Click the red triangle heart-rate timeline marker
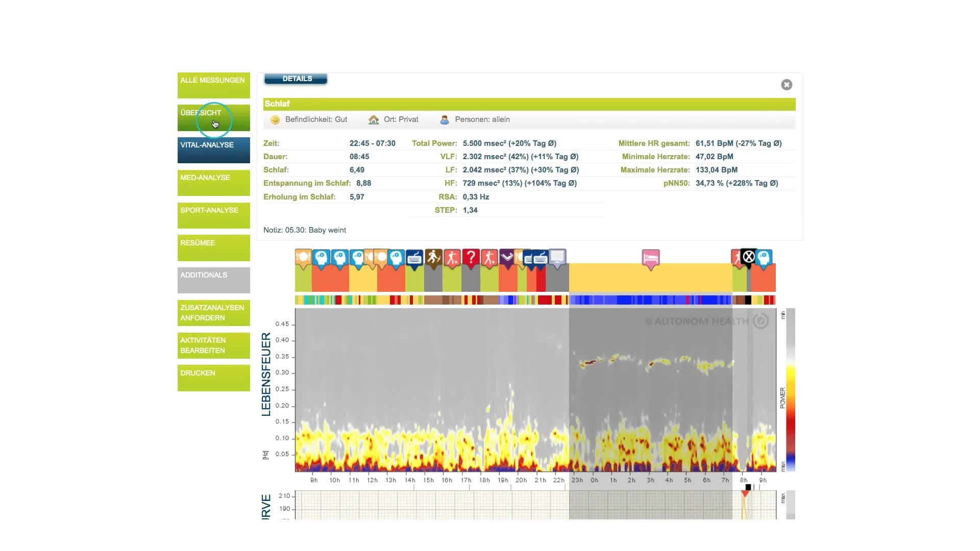This screenshot has height=551, width=980. pos(745,493)
